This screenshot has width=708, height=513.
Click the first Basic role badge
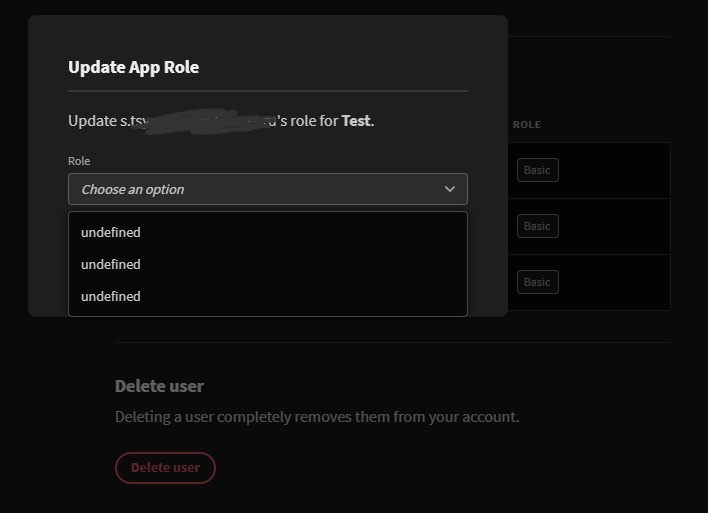point(537,170)
